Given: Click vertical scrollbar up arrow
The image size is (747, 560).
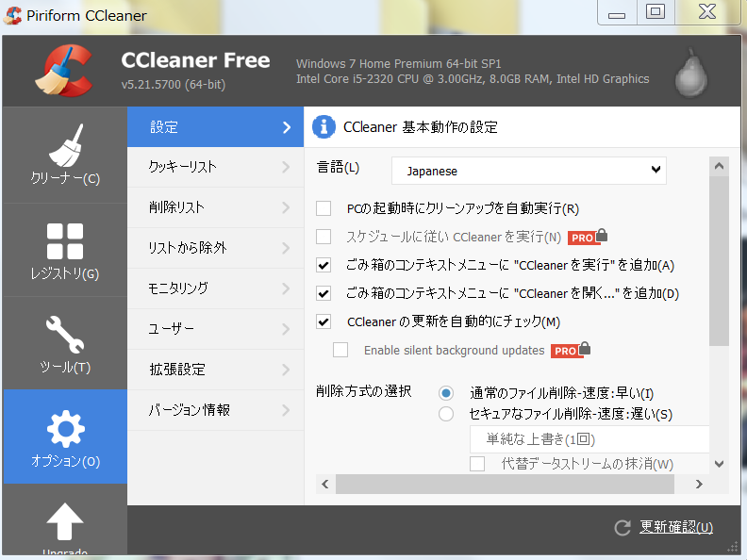Looking at the screenshot, I should coord(719,166).
